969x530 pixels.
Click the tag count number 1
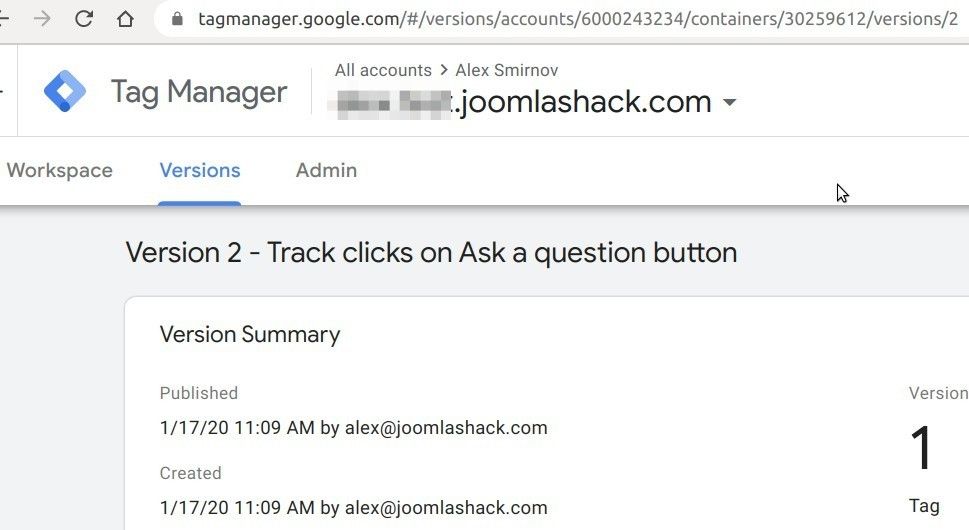[x=921, y=450]
